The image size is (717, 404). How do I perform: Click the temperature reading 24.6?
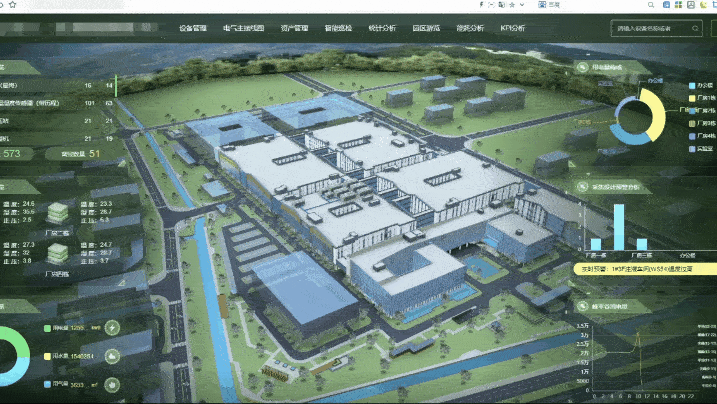[28, 204]
